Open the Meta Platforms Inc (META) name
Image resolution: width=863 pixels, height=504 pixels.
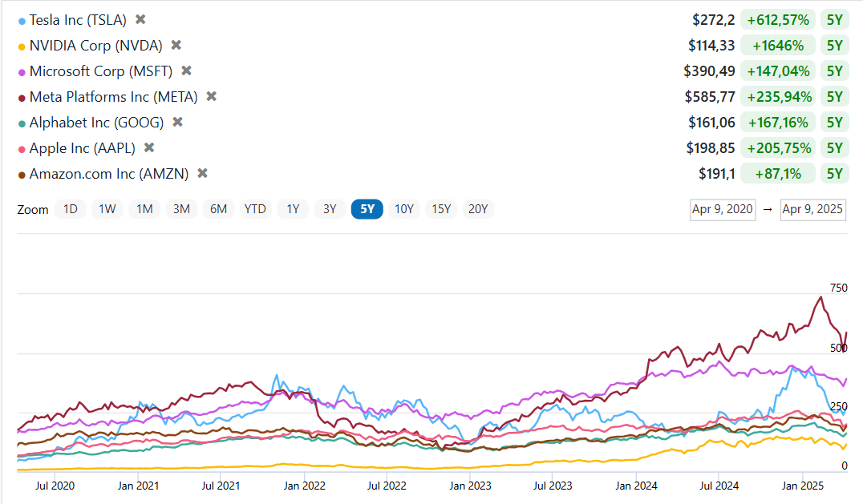click(113, 97)
